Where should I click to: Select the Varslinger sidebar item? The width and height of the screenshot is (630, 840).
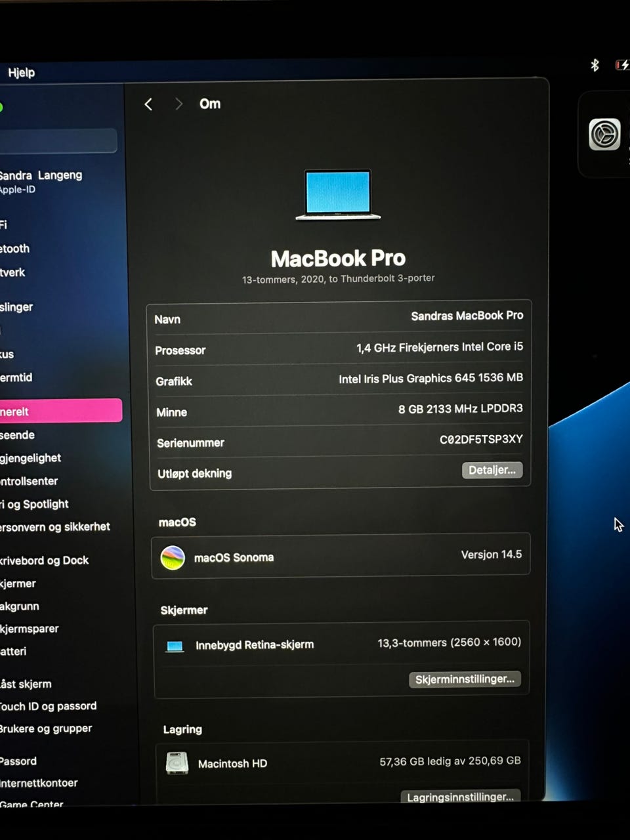pyautogui.click(x=16, y=307)
